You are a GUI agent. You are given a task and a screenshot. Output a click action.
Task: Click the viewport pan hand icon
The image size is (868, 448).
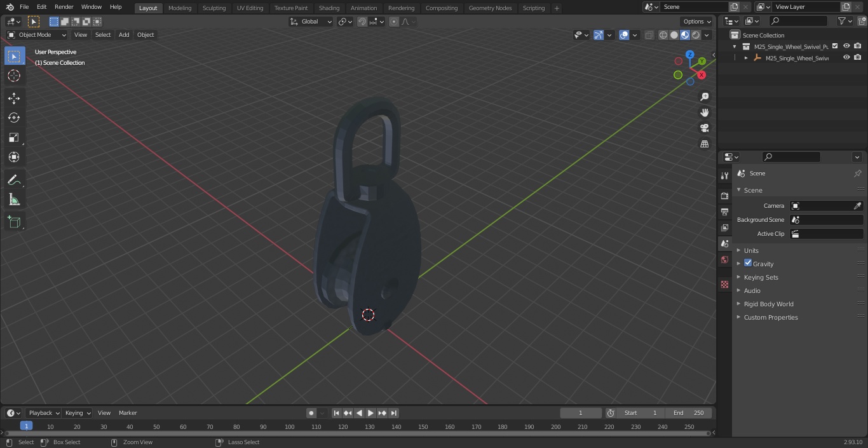pyautogui.click(x=704, y=112)
